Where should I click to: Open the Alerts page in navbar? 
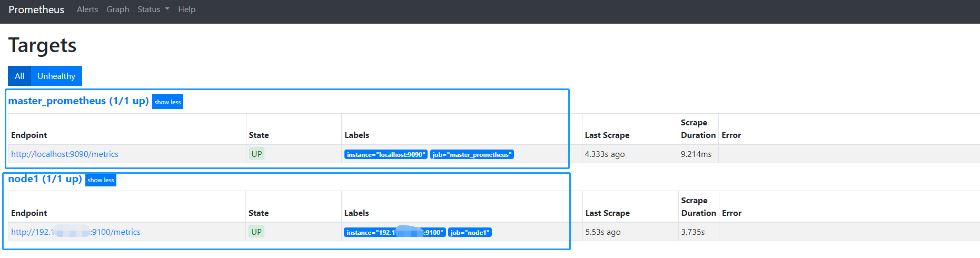[x=87, y=9]
